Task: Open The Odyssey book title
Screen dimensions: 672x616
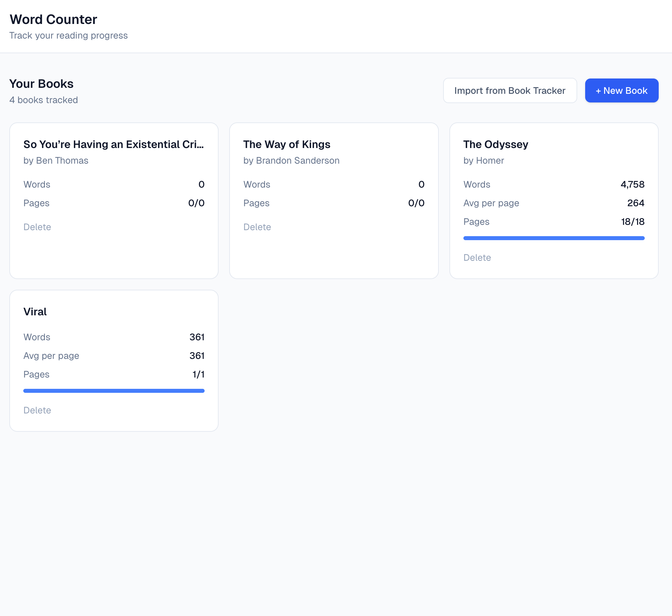Action: click(x=496, y=144)
